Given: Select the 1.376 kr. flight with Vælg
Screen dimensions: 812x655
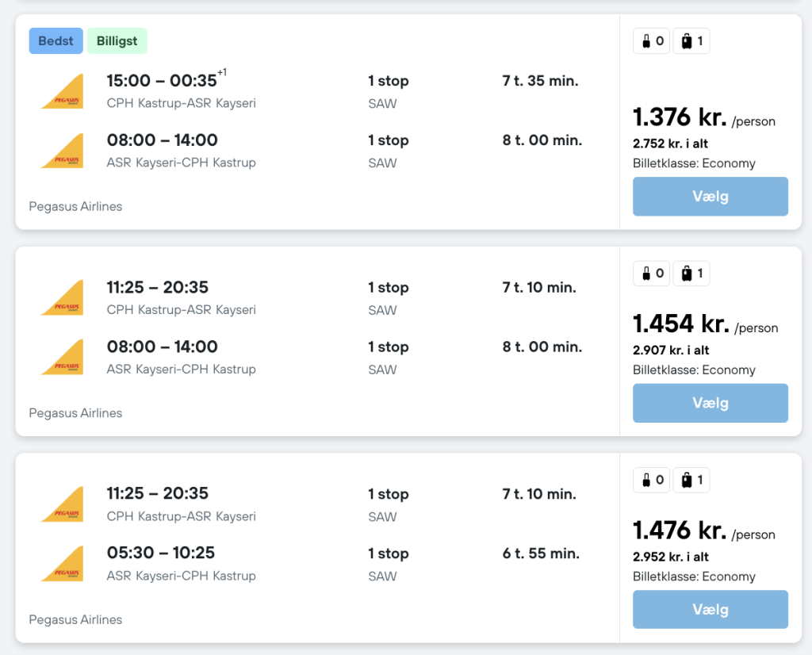Looking at the screenshot, I should coord(710,197).
